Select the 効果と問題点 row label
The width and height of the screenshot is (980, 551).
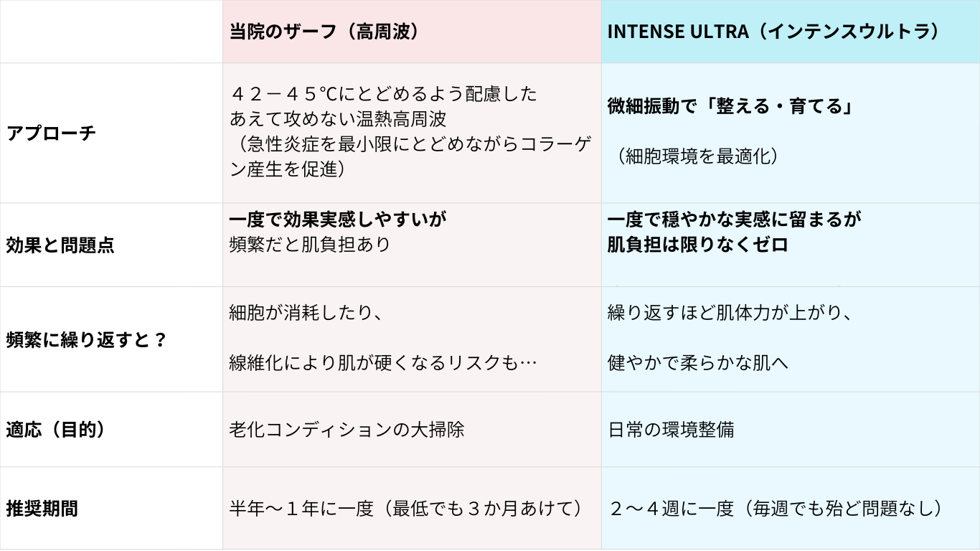(x=60, y=245)
